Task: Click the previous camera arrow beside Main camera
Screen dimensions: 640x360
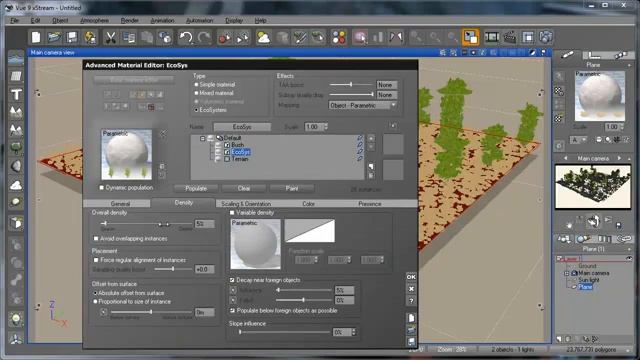Action: pyautogui.click(x=566, y=158)
